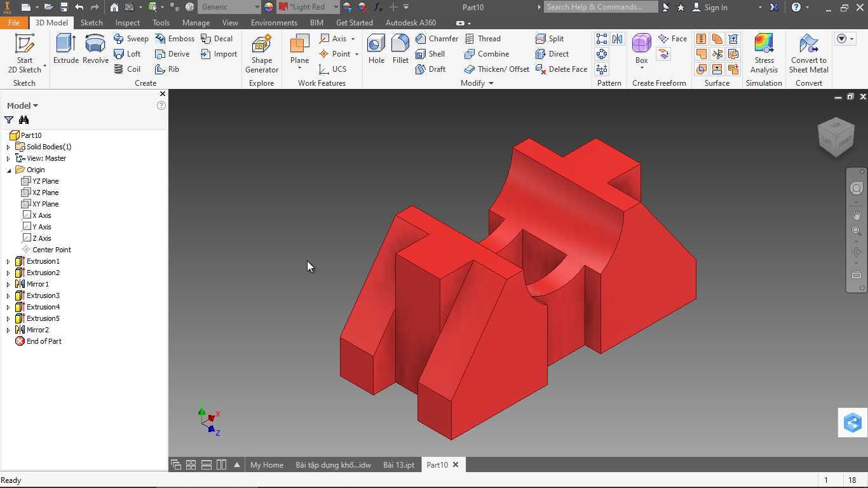Select the Extrude tool
This screenshot has height=488, width=868.
(x=65, y=50)
